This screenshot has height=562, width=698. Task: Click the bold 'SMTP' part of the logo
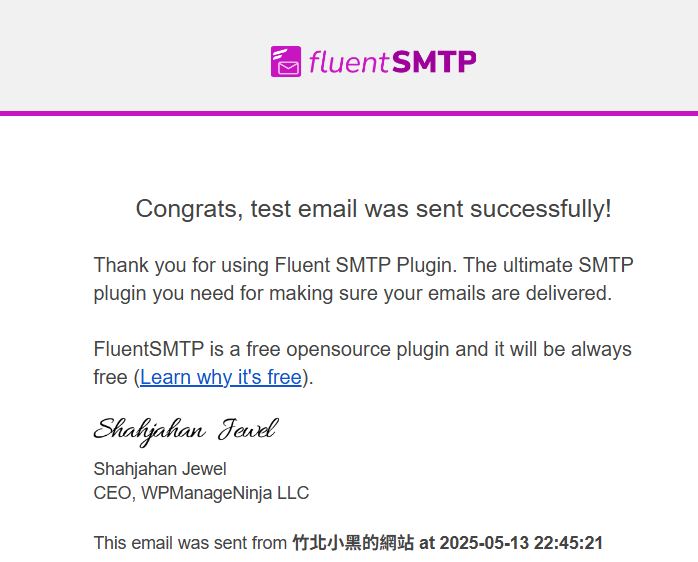point(434,61)
